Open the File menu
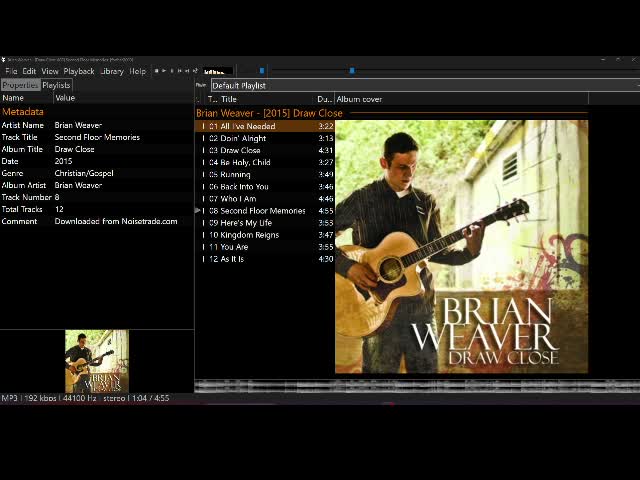The width and height of the screenshot is (640, 480). coord(11,71)
